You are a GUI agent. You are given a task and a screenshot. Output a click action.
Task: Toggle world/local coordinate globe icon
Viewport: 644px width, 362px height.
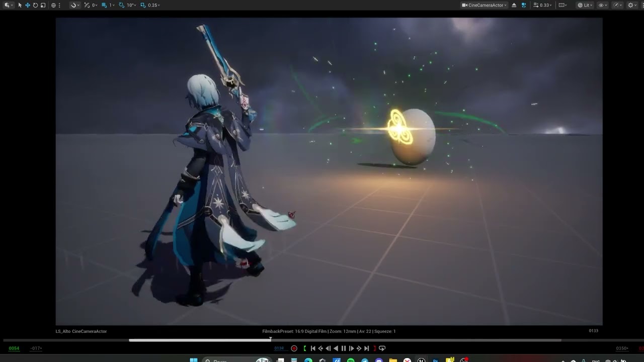(53, 5)
